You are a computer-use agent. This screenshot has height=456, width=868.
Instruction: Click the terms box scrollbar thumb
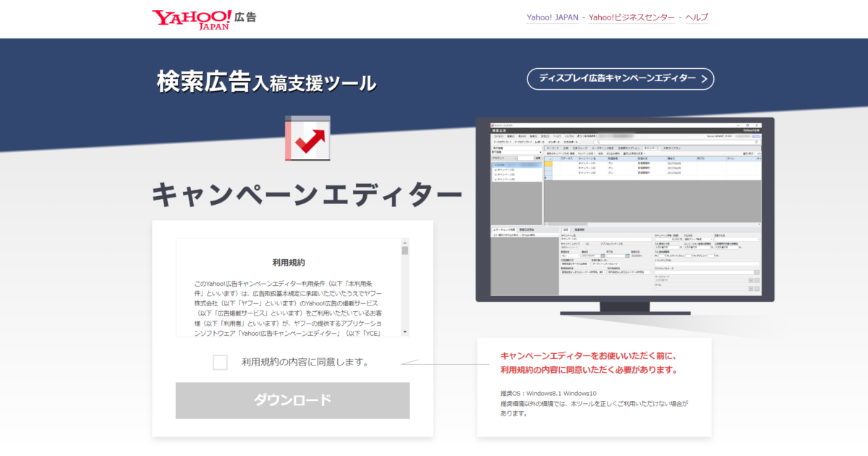coord(405,250)
